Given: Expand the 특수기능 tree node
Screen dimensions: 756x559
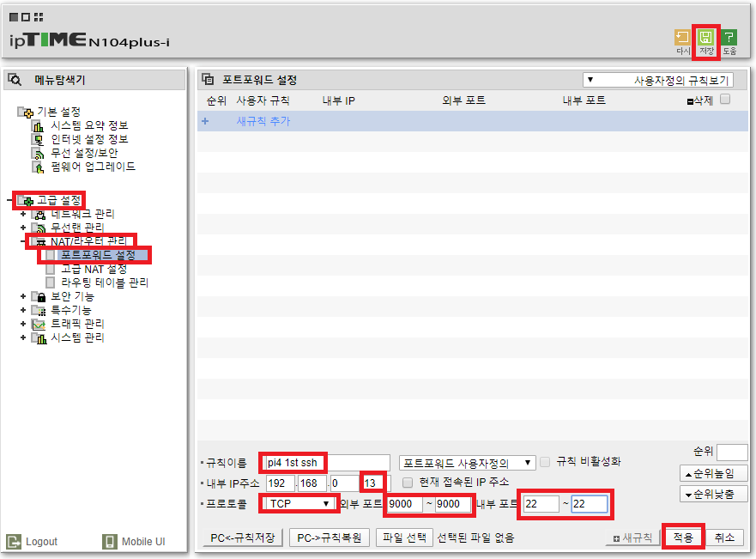Looking at the screenshot, I should [x=22, y=310].
